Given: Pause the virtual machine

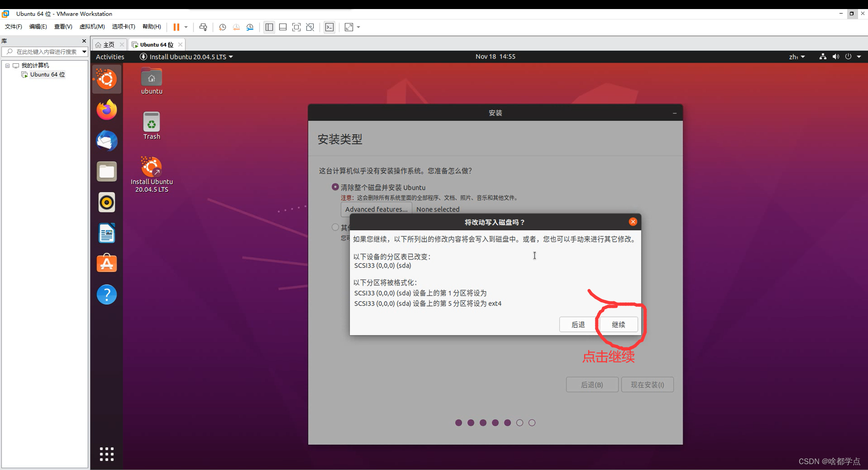Looking at the screenshot, I should pos(176,27).
